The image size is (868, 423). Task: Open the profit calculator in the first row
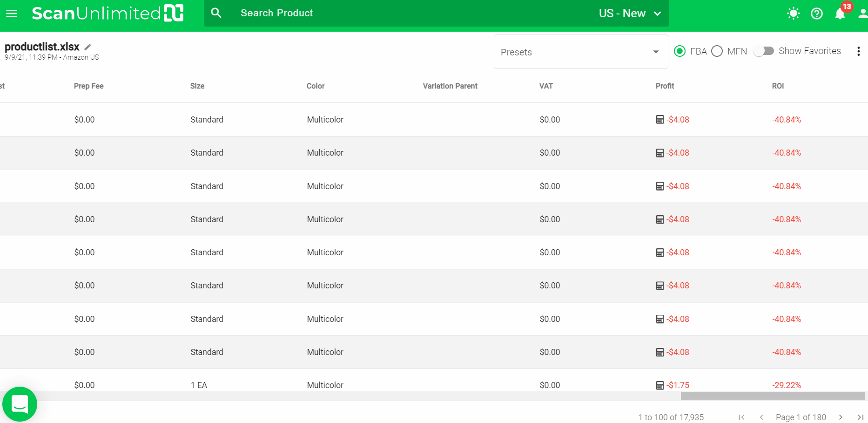click(x=659, y=120)
